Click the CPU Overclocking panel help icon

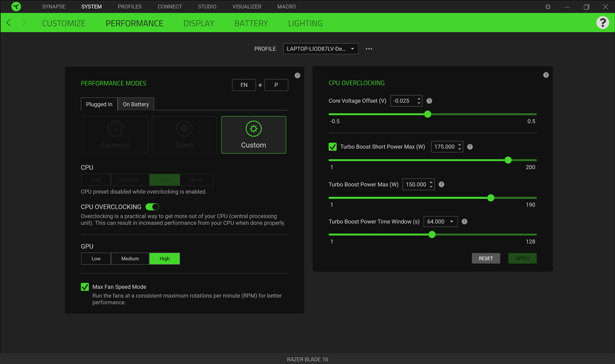[x=546, y=75]
